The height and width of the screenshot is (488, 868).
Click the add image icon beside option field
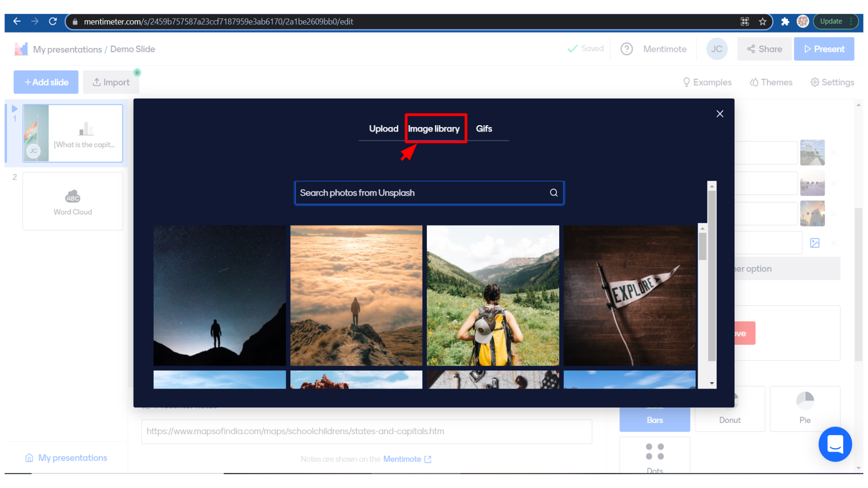coord(815,243)
